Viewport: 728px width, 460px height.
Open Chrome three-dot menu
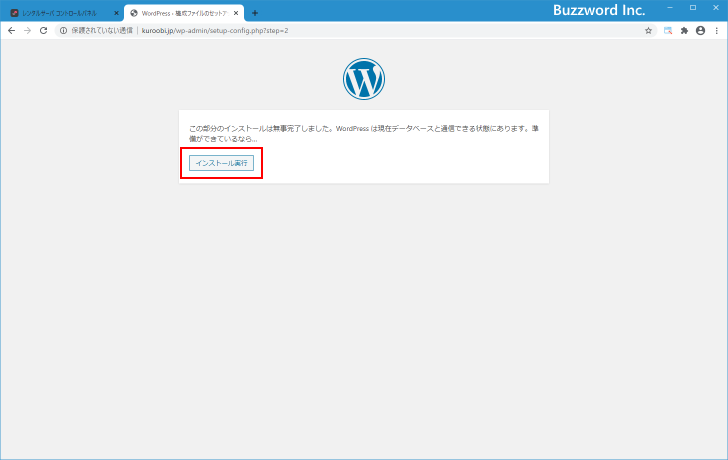click(716, 31)
